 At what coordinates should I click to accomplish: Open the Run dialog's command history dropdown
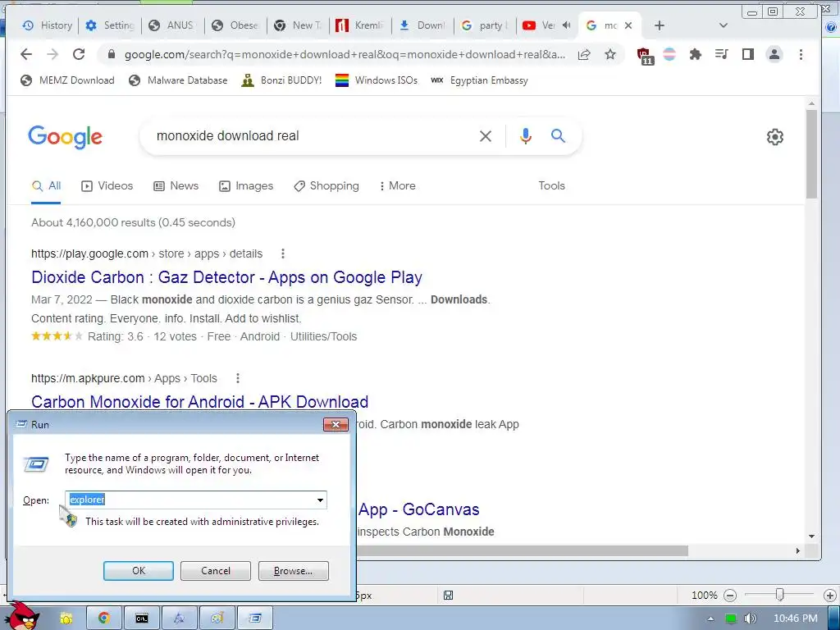[320, 500]
